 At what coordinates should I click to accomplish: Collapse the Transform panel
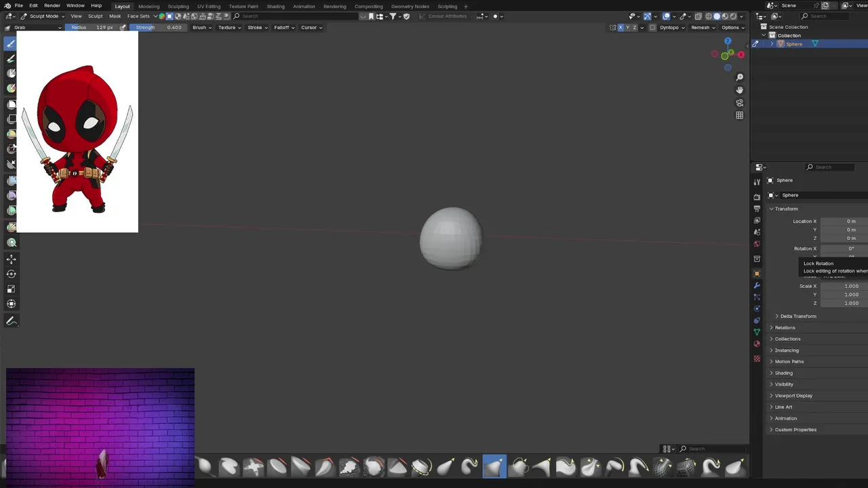[786, 209]
